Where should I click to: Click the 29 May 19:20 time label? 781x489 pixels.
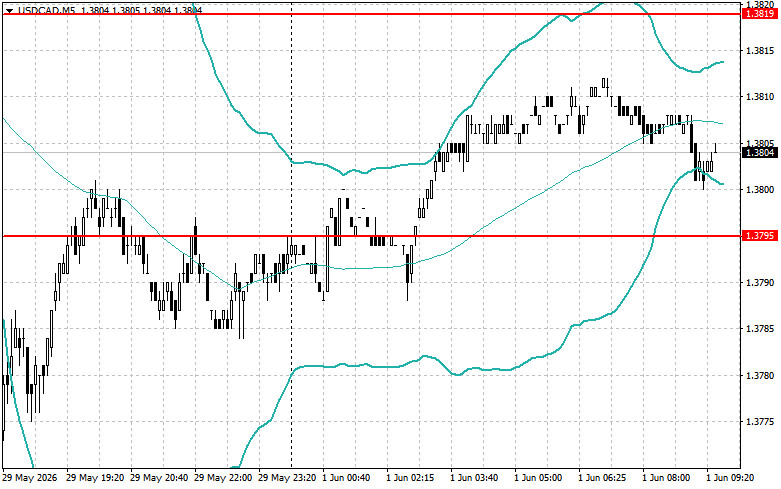[95, 478]
